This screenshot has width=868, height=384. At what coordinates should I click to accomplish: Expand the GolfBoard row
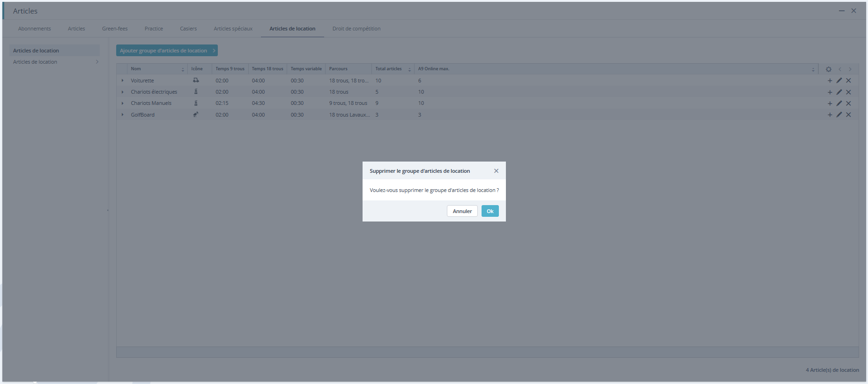tap(123, 115)
